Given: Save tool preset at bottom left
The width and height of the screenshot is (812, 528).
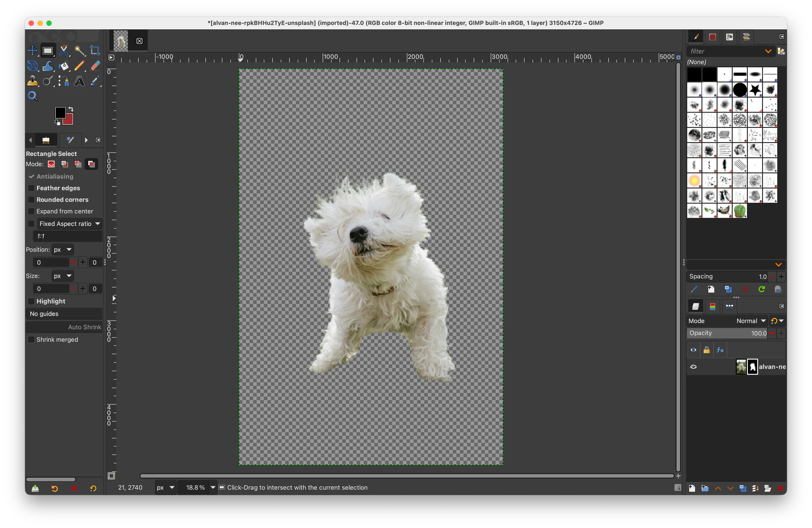Looking at the screenshot, I should coord(35,488).
